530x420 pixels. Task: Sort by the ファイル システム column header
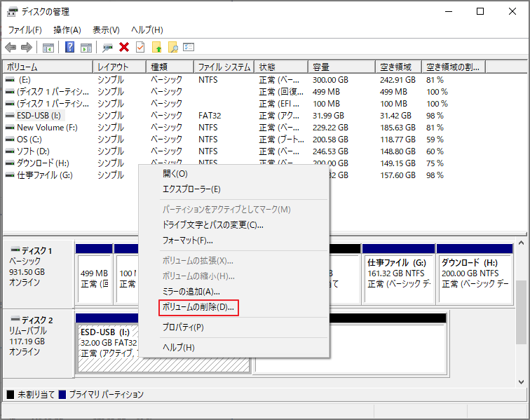click(224, 67)
